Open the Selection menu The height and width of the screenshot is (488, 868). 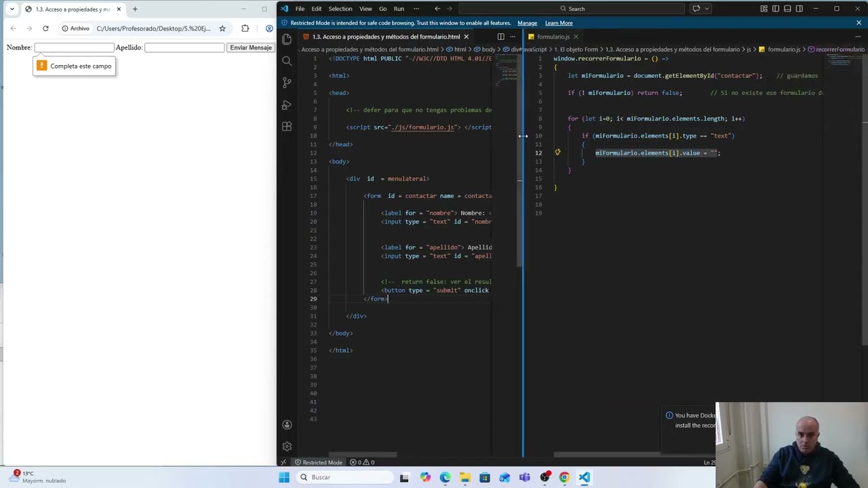(x=340, y=9)
